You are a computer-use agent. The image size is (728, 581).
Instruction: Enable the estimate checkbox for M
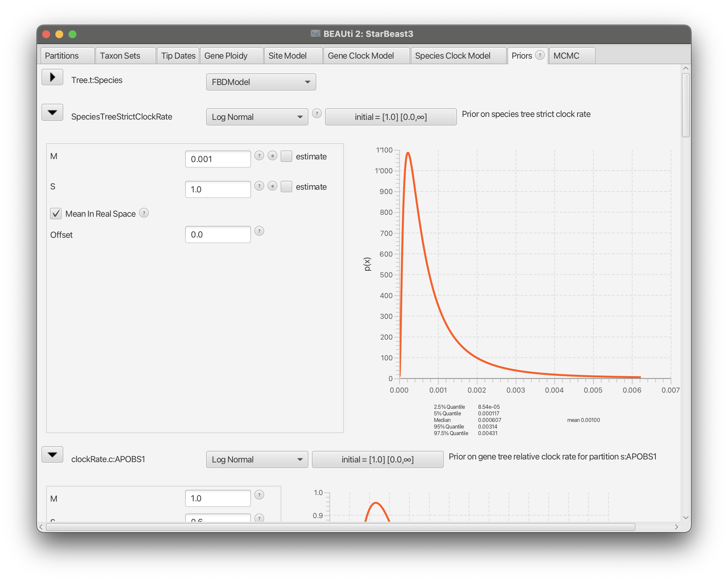tap(286, 156)
